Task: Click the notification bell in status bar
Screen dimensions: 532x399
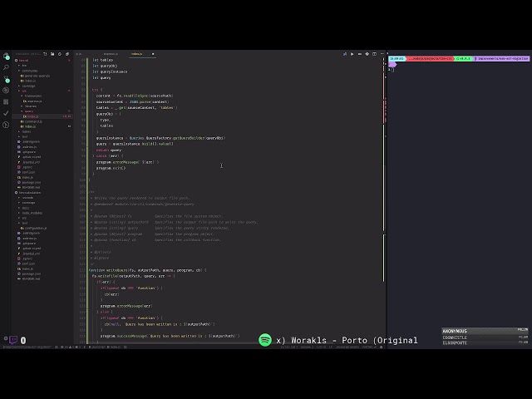Action: pyautogui.click(x=382, y=347)
